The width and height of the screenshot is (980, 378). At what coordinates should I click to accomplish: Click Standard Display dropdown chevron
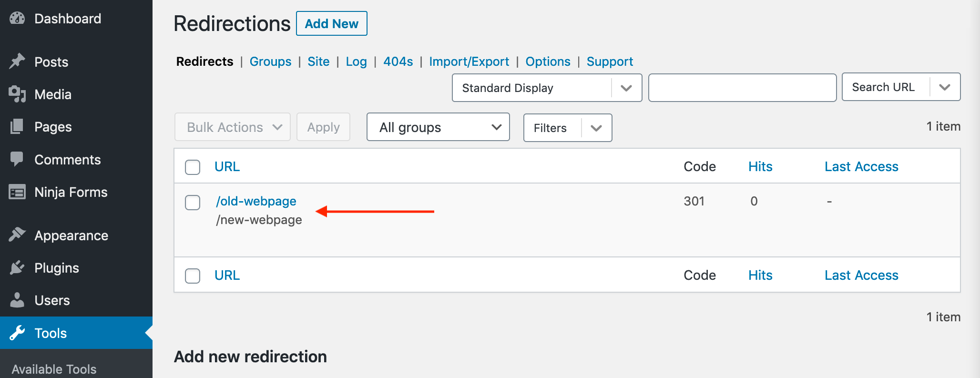(626, 88)
